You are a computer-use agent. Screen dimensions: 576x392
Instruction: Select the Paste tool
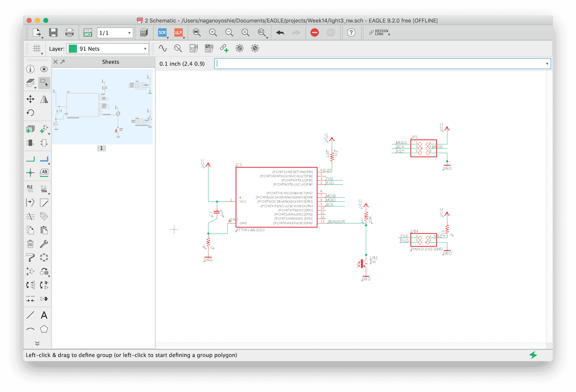(44, 230)
